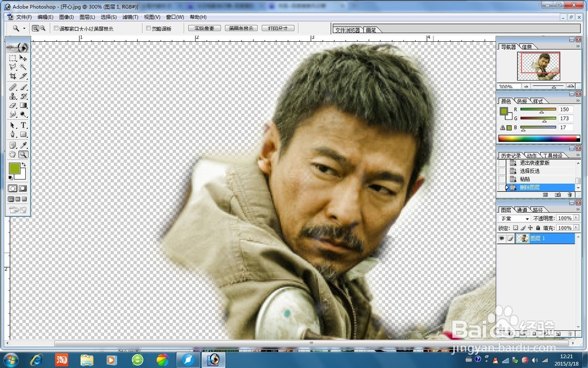This screenshot has width=588, height=368.
Task: Click 满画布显示 button
Action: pos(241,28)
